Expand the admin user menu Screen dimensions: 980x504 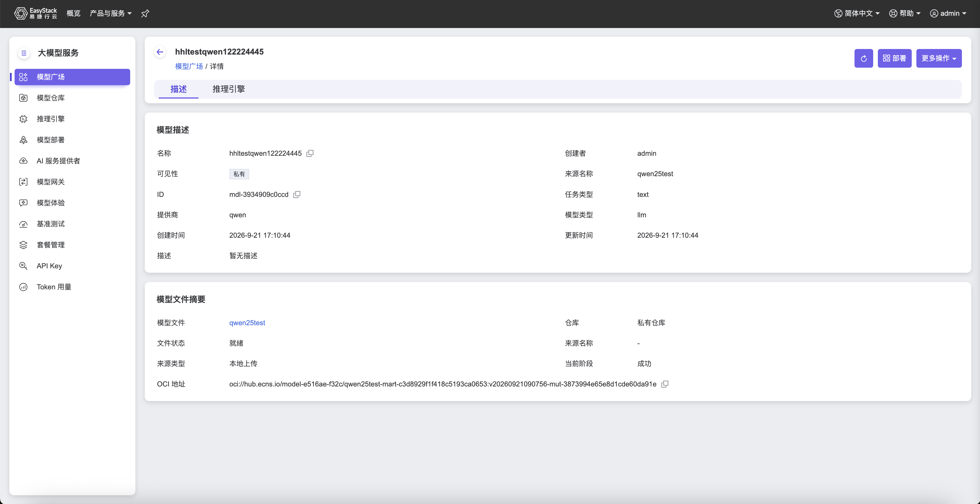(x=948, y=13)
